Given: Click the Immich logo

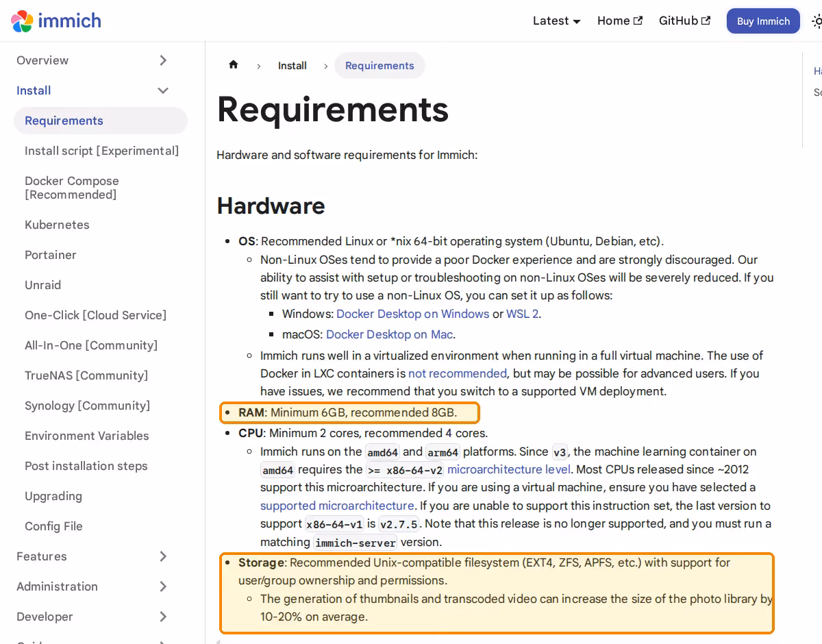Looking at the screenshot, I should click(56, 21).
